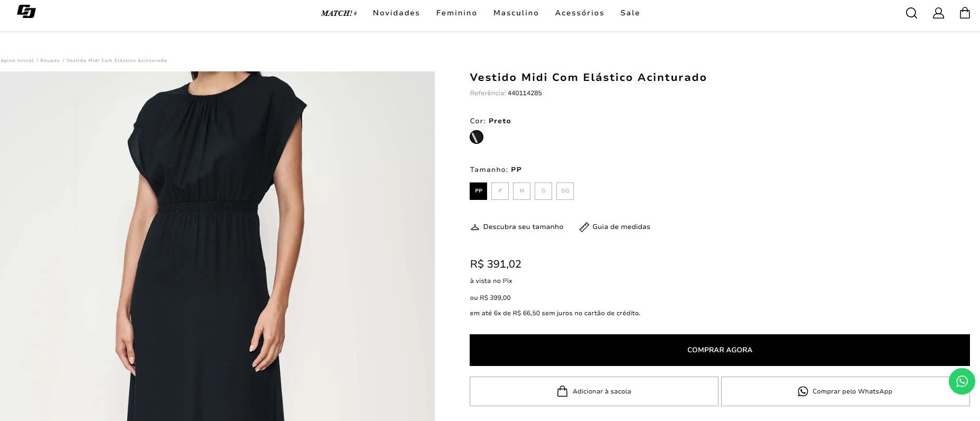This screenshot has width=980, height=421.
Task: Select size P
Action: [x=500, y=191]
